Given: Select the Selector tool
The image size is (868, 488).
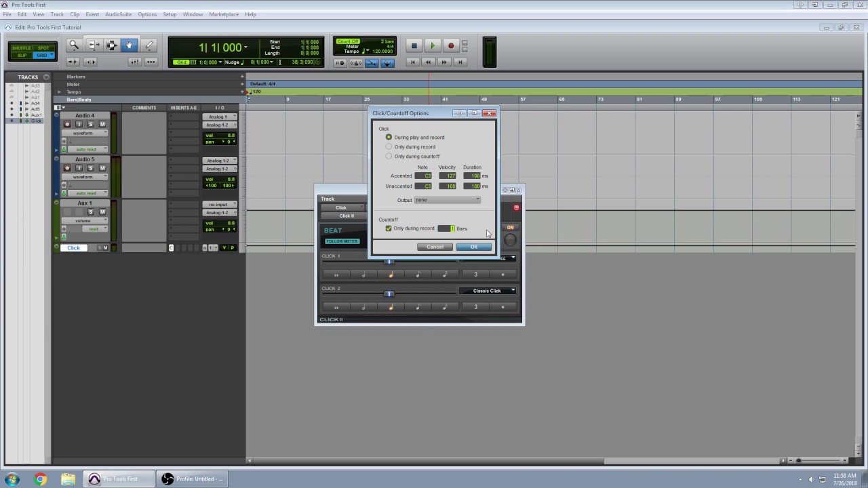Looking at the screenshot, I should tap(112, 45).
